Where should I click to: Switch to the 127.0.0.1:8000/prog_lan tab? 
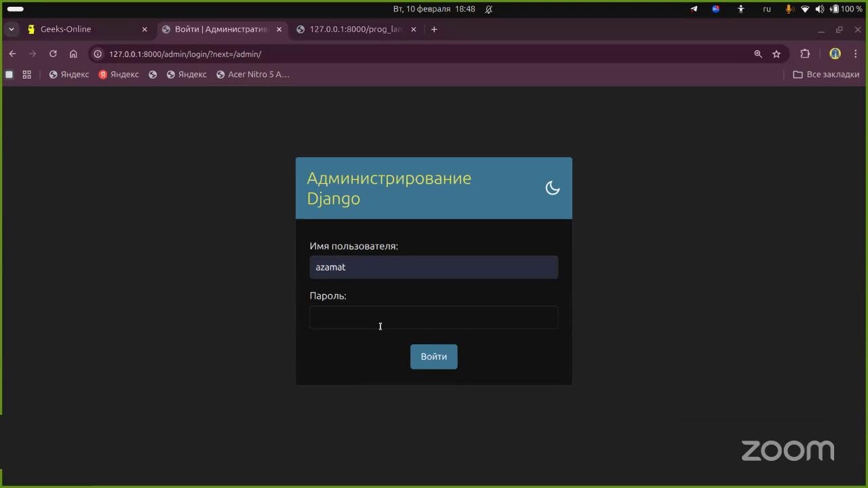click(x=356, y=29)
